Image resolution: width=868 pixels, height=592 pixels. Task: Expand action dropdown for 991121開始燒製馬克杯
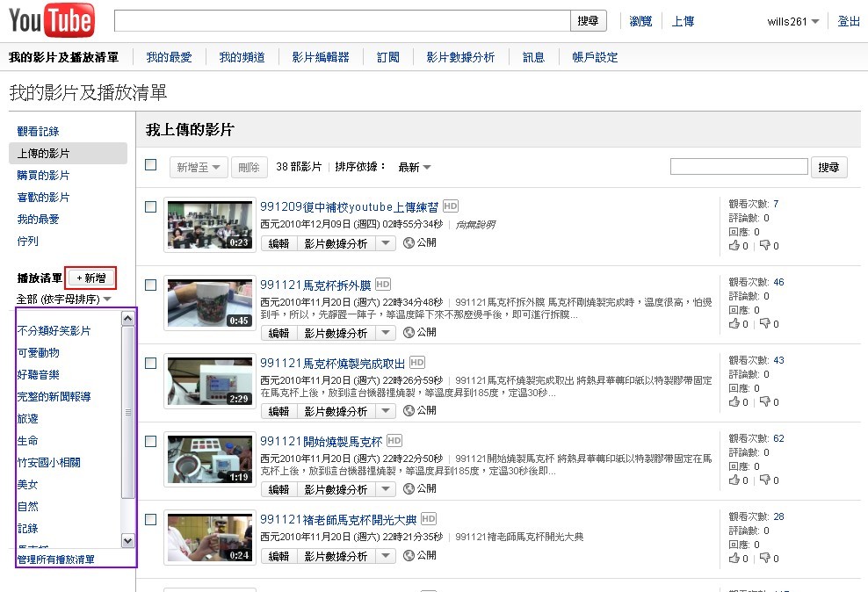[x=386, y=489]
